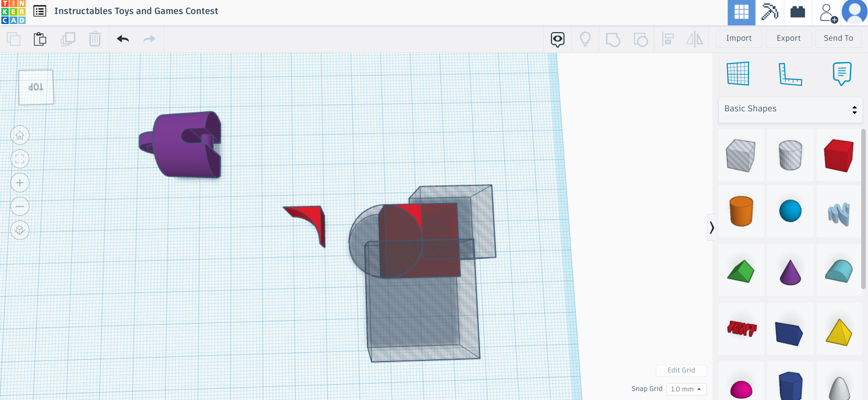Select the blue Sphere shape
This screenshot has height=400, width=868.
(x=790, y=211)
